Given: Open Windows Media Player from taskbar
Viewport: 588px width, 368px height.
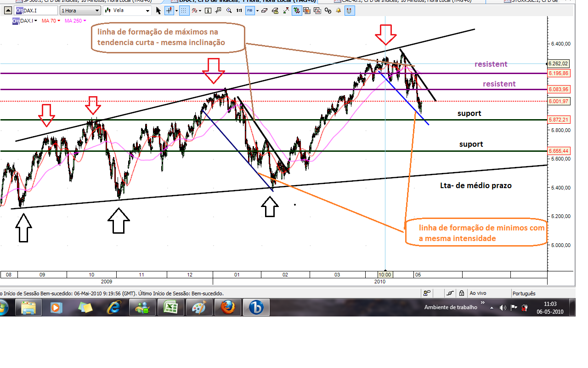Looking at the screenshot, I should (57, 307).
